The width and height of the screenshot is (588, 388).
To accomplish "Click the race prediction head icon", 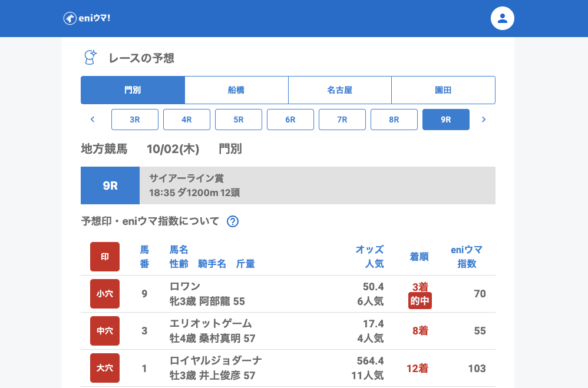I will coord(90,58).
